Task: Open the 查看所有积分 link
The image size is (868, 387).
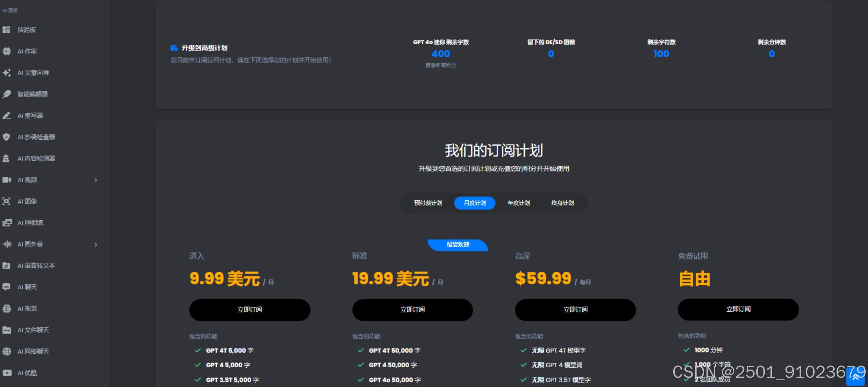Action: coord(441,66)
